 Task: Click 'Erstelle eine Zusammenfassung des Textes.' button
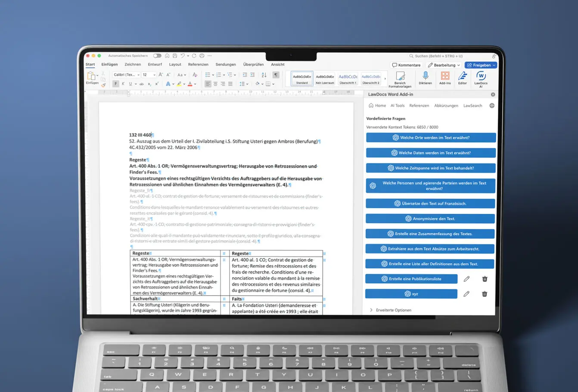[x=430, y=234]
